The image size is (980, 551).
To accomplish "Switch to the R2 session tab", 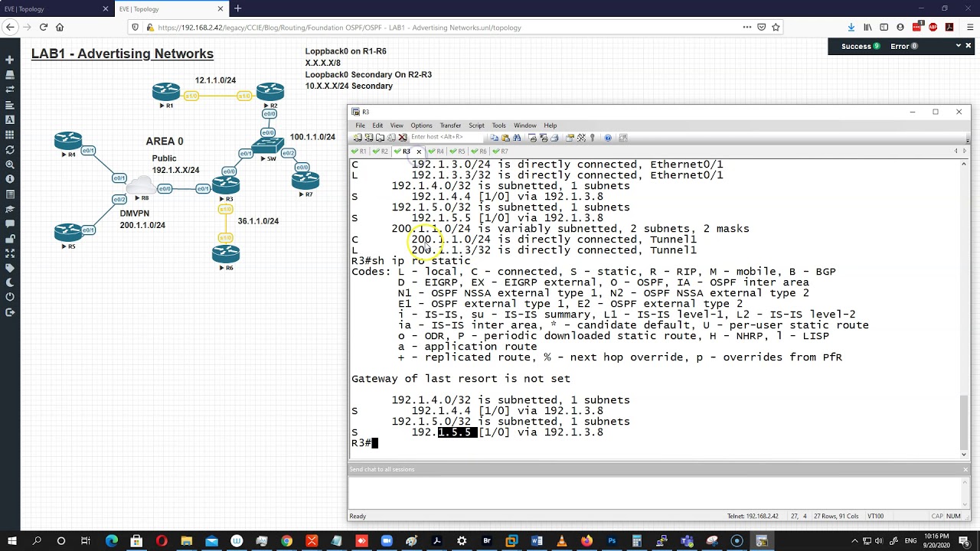I will point(381,152).
